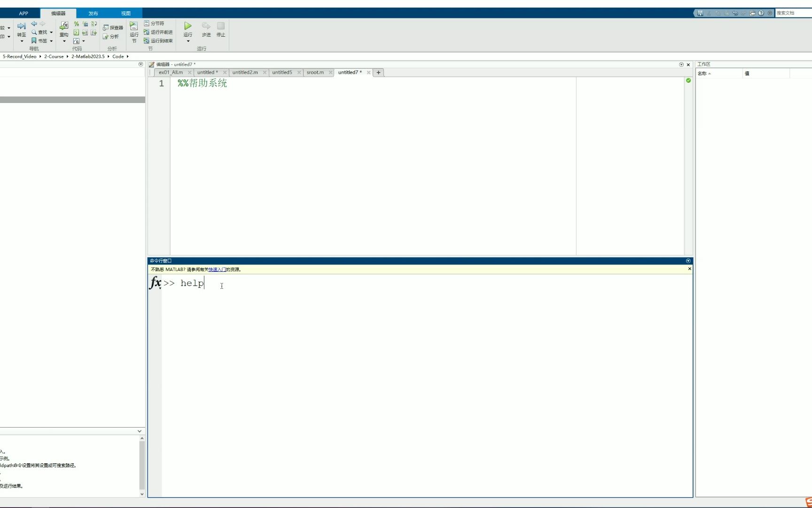The width and height of the screenshot is (812, 508).
Task: Click the command line after help
Action: (x=205, y=283)
